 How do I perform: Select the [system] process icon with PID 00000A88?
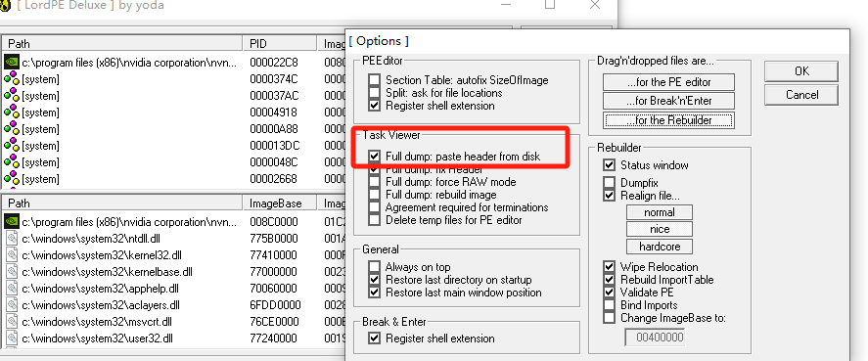tap(11, 129)
